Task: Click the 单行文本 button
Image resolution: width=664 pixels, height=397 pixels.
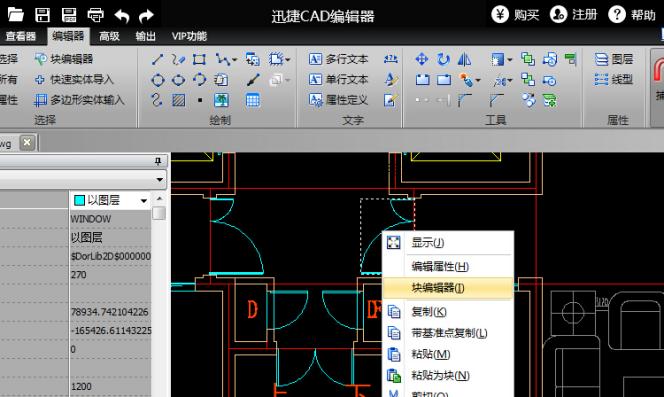Action: click(339, 80)
